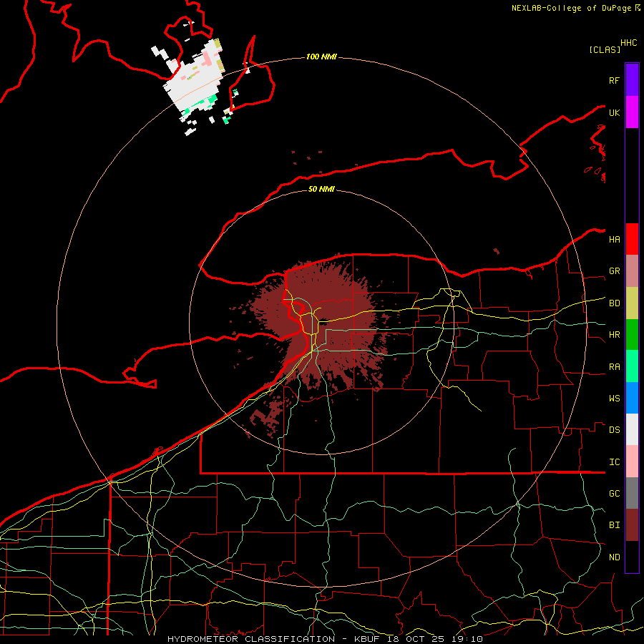Image resolution: width=644 pixels, height=644 pixels.
Task: Click the UK magenta legend swatch
Action: click(632, 112)
